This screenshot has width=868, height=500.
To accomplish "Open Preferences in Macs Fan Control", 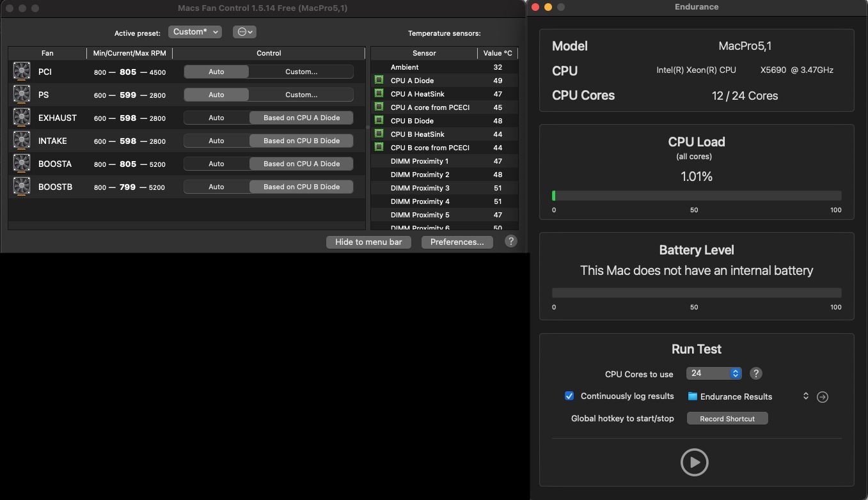I will [457, 242].
